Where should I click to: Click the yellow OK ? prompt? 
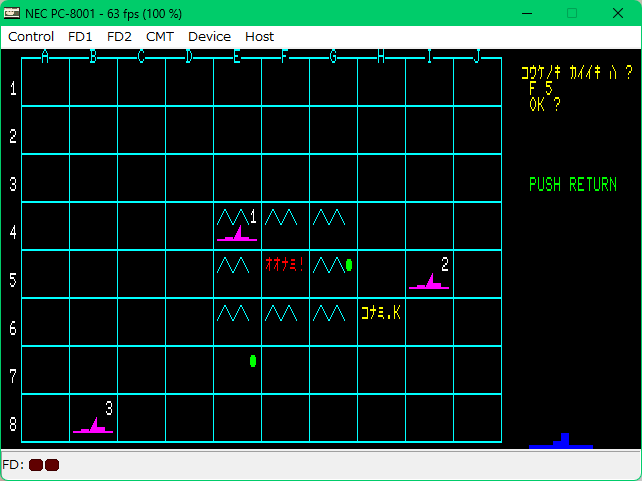pos(545,104)
